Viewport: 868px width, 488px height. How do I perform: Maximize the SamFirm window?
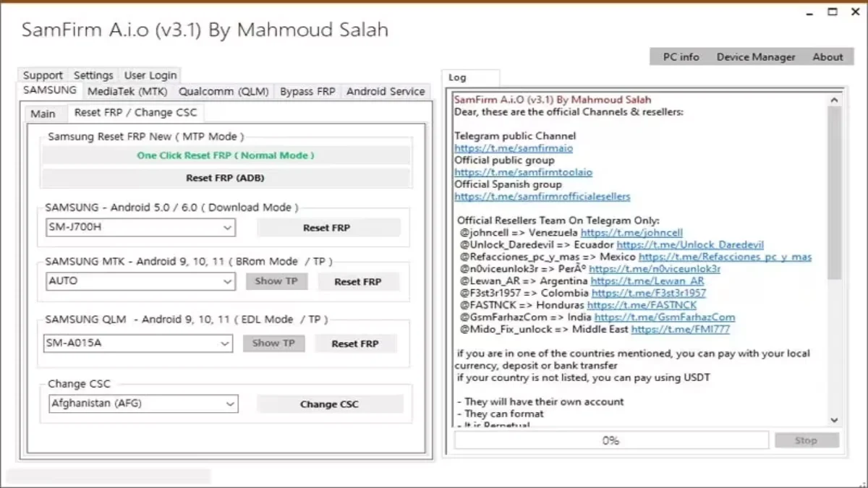click(x=833, y=12)
